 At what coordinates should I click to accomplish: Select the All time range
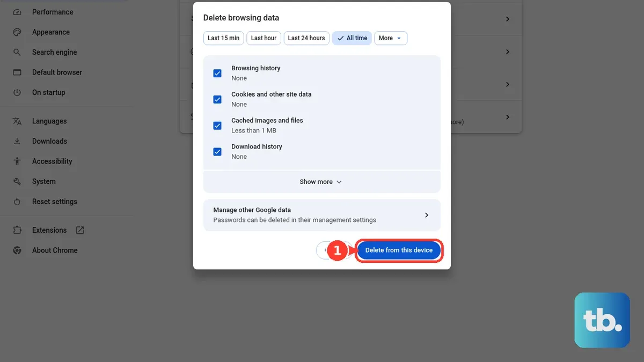[352, 38]
